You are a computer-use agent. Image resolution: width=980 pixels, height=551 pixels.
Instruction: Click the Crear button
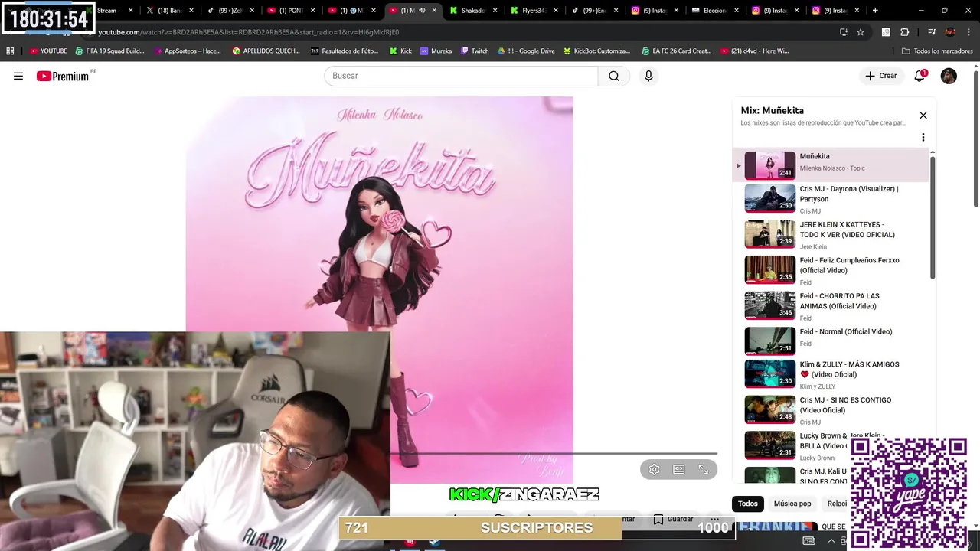pos(881,76)
